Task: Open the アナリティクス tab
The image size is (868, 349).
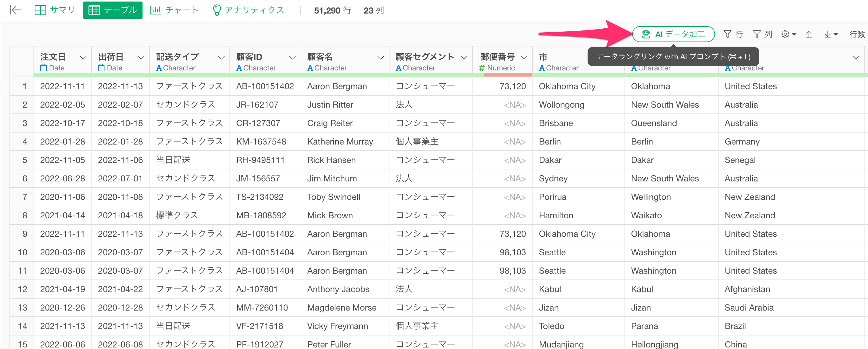Action: tap(248, 10)
